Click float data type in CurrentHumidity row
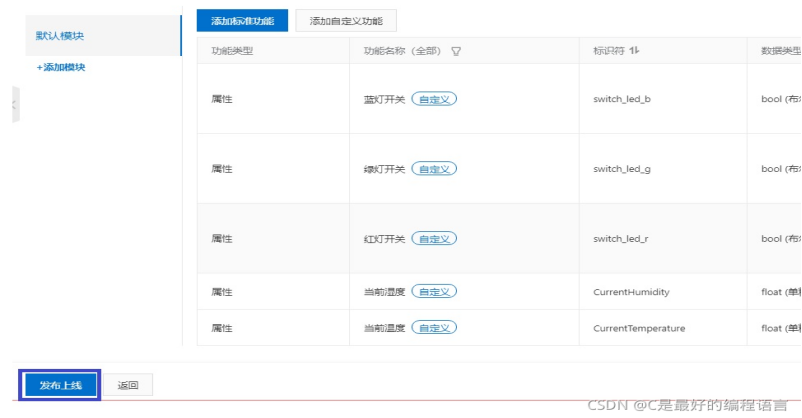Image resolution: width=802 pixels, height=418 pixels. (x=781, y=292)
